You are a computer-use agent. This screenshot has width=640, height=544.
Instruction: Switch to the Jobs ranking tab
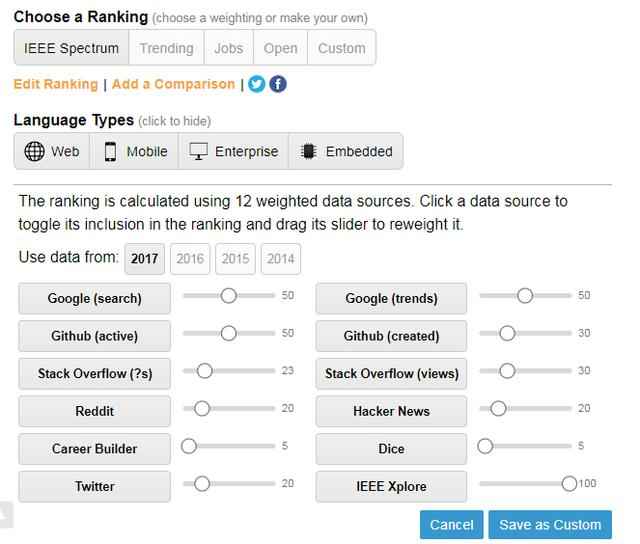click(x=228, y=48)
